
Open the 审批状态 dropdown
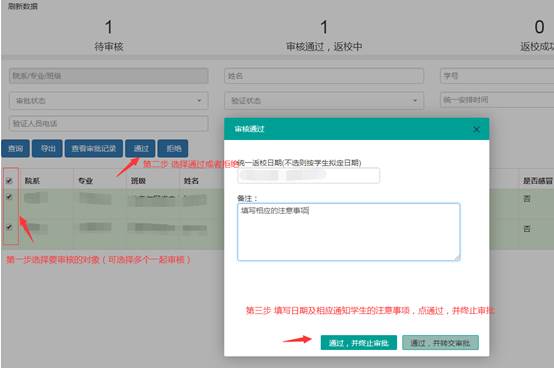[x=109, y=101]
